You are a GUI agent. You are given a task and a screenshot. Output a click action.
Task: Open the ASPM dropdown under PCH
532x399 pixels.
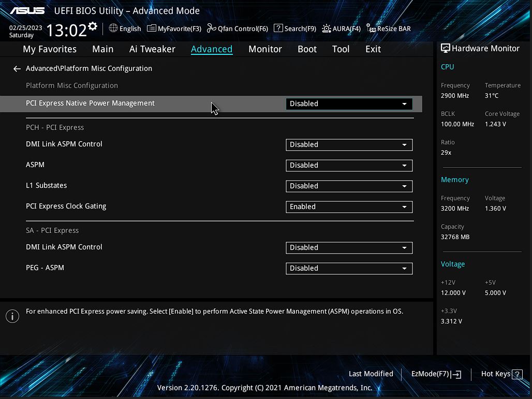[349, 166]
